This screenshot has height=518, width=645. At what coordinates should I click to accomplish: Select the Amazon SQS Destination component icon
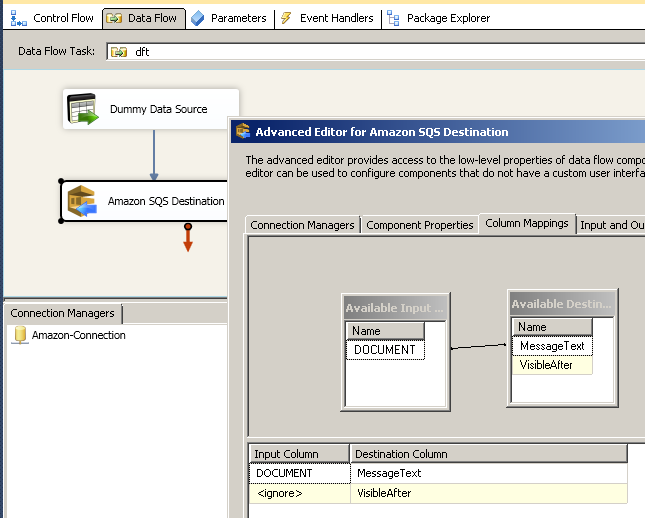pyautogui.click(x=82, y=202)
